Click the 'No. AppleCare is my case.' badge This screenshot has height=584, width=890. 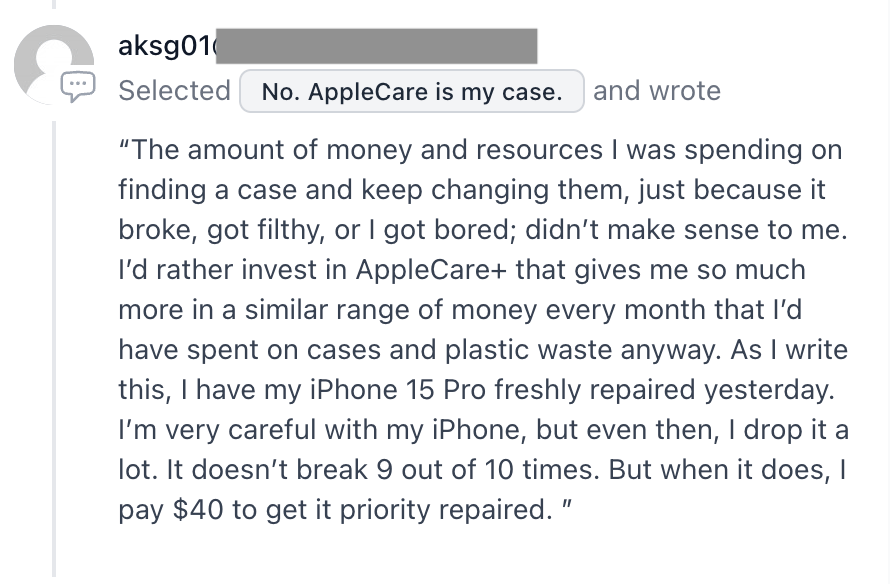pyautogui.click(x=412, y=91)
